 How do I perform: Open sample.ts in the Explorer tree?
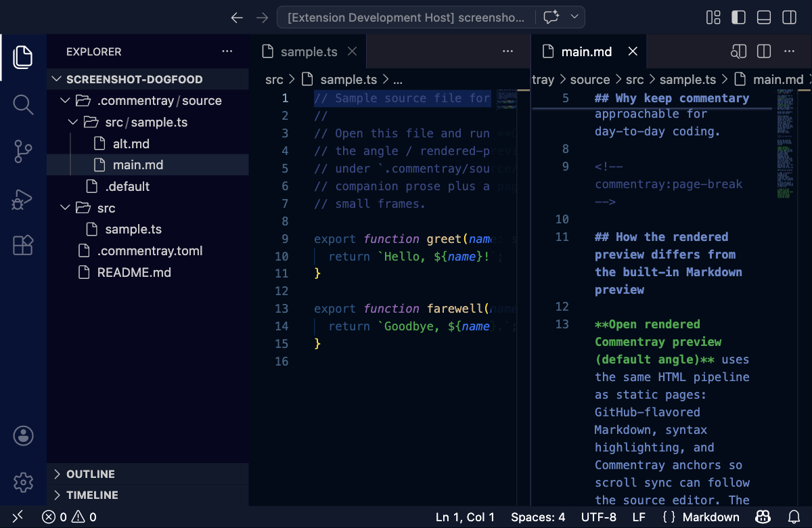pos(148,229)
